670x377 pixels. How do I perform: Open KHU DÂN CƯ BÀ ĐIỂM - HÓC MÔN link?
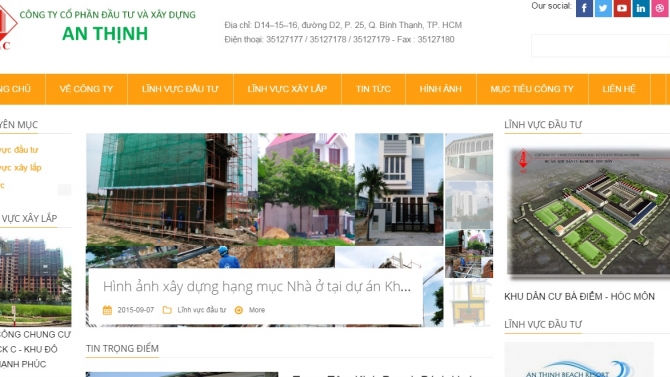click(579, 297)
